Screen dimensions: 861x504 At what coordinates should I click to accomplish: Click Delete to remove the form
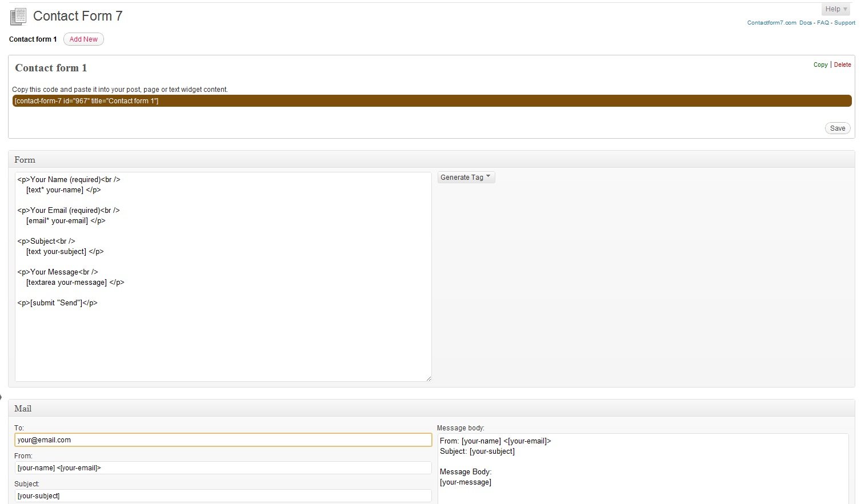pyautogui.click(x=842, y=64)
